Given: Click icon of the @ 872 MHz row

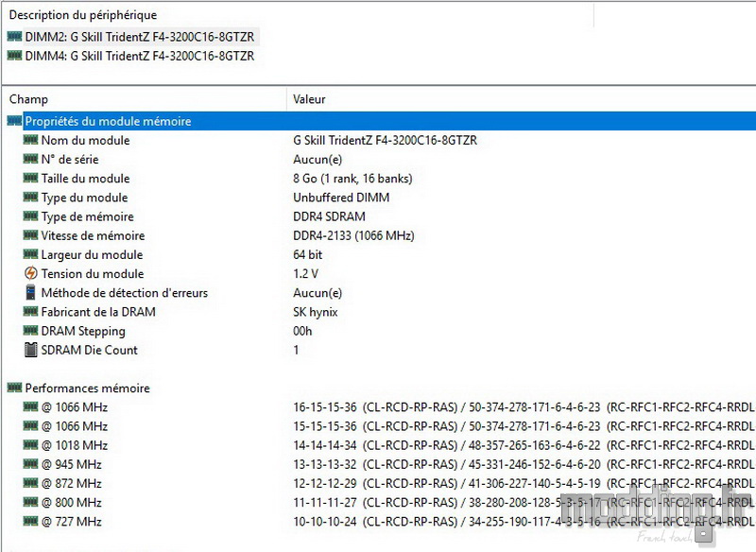Looking at the screenshot, I should (x=30, y=483).
